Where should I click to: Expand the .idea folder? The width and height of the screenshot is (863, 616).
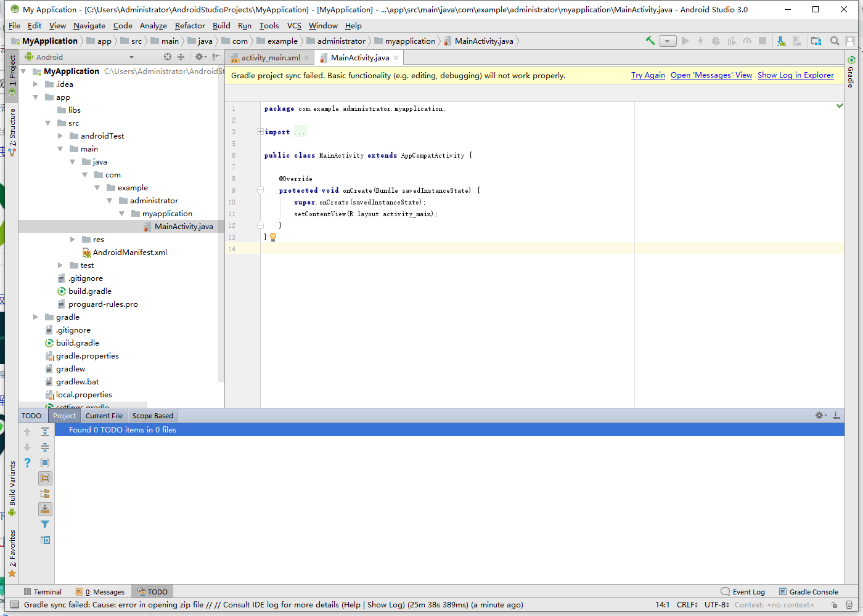36,84
